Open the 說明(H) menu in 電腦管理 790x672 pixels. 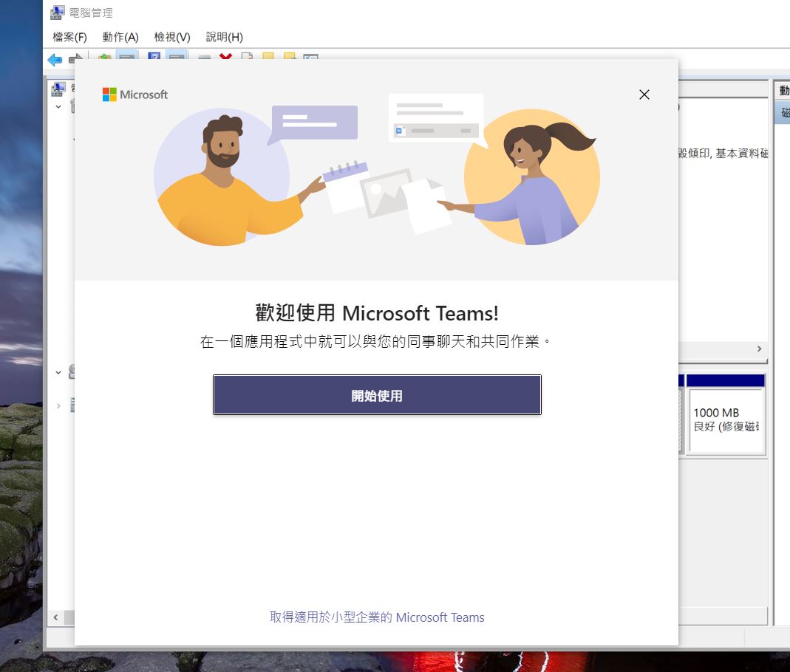(x=224, y=37)
